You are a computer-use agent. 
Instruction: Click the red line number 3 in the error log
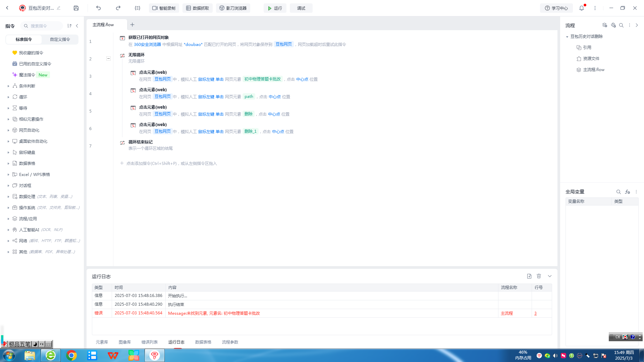click(x=535, y=313)
